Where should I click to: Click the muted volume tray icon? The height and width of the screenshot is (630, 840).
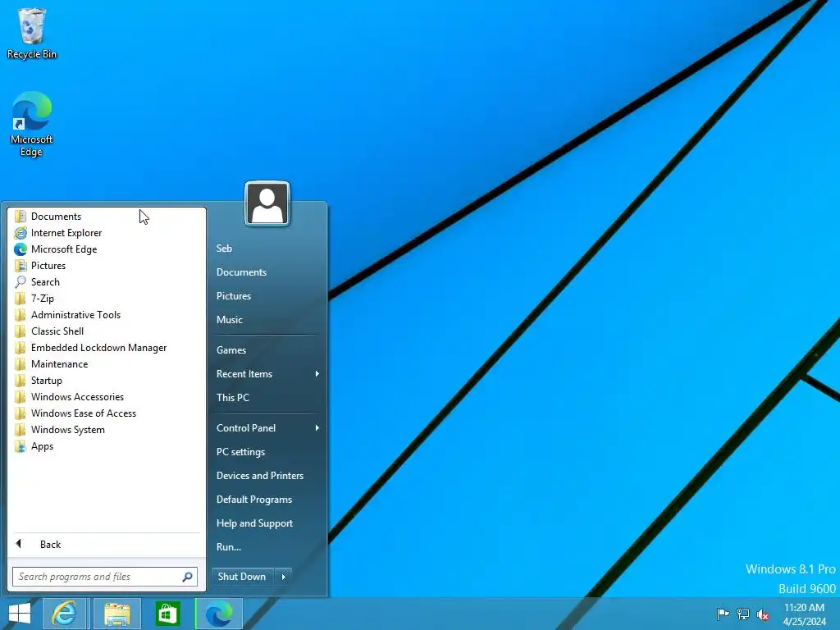pos(762,614)
